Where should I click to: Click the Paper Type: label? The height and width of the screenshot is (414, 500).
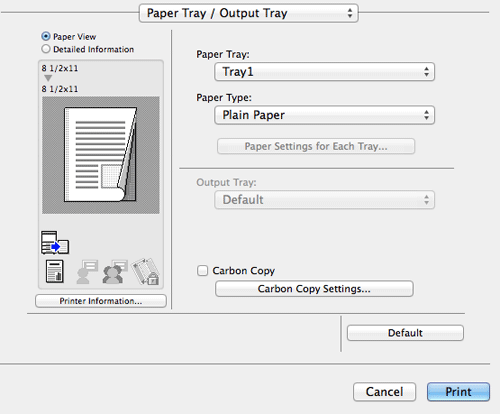coord(224,98)
